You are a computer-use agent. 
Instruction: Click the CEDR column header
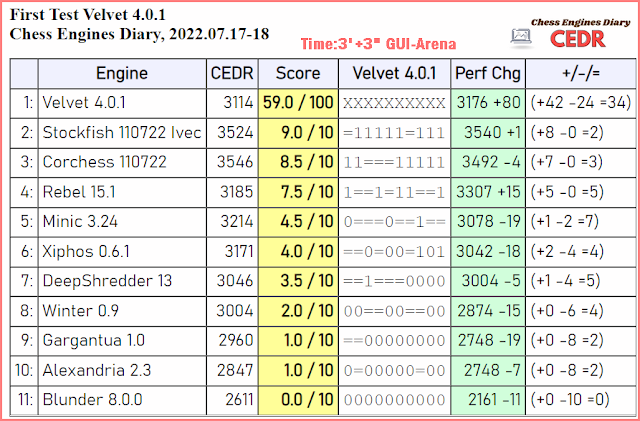(232, 74)
